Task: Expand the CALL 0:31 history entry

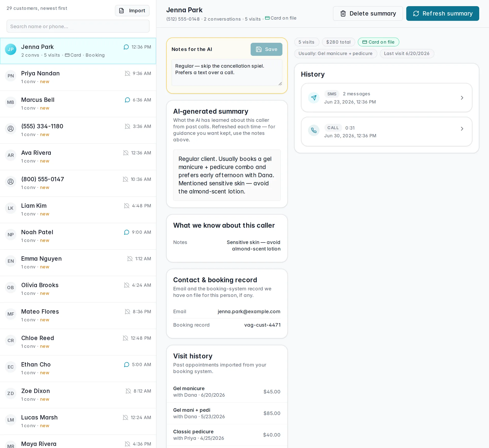Action: [387, 132]
